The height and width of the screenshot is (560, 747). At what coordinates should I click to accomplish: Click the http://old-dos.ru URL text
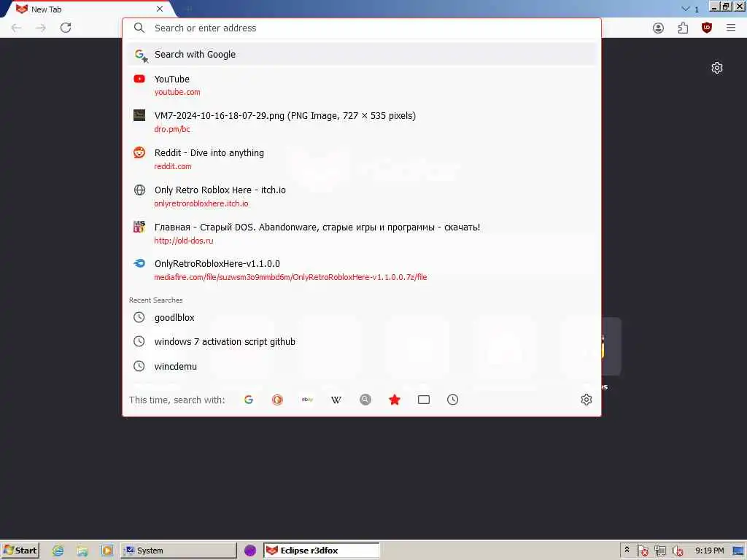tap(183, 241)
